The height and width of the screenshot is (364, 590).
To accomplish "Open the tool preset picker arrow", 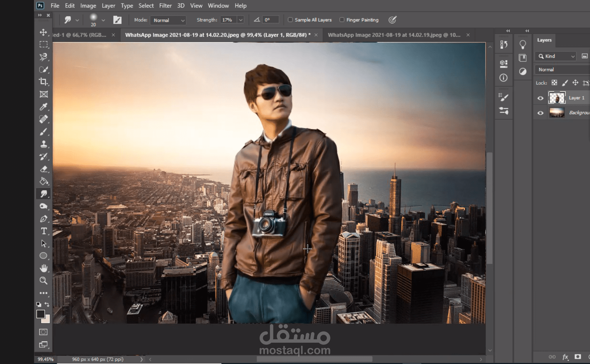I will 77,20.
